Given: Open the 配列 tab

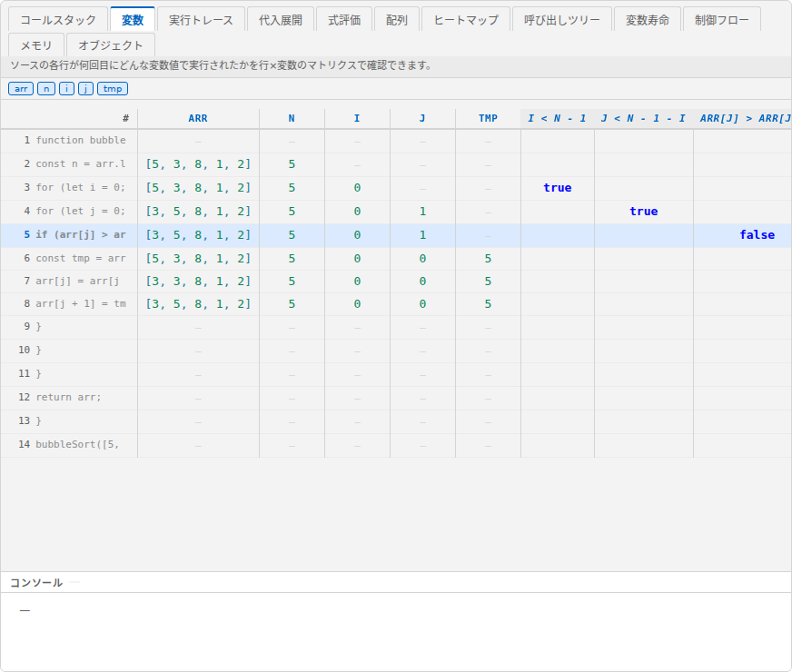Looking at the screenshot, I should [x=397, y=20].
